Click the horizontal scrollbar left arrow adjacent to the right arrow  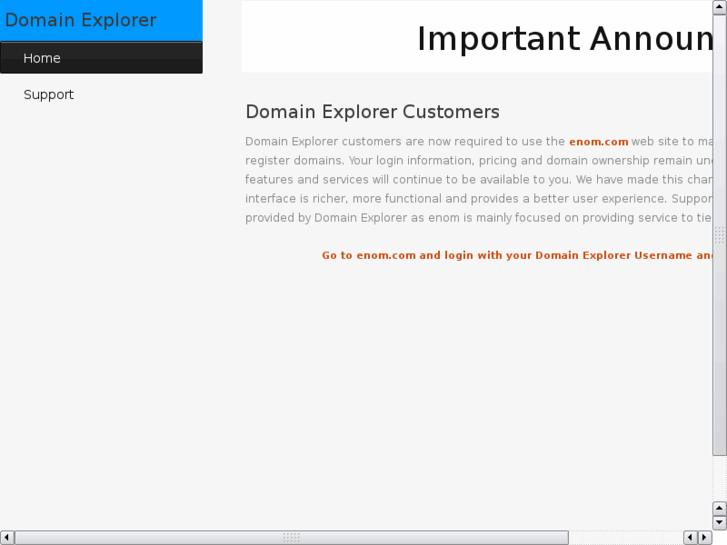coord(690,537)
